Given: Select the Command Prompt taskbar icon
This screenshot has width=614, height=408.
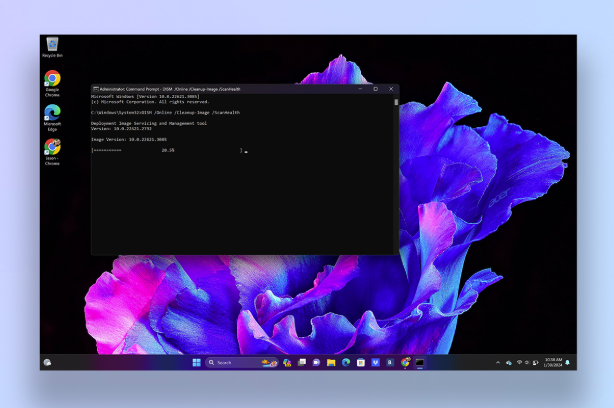Looking at the screenshot, I should coord(420,362).
